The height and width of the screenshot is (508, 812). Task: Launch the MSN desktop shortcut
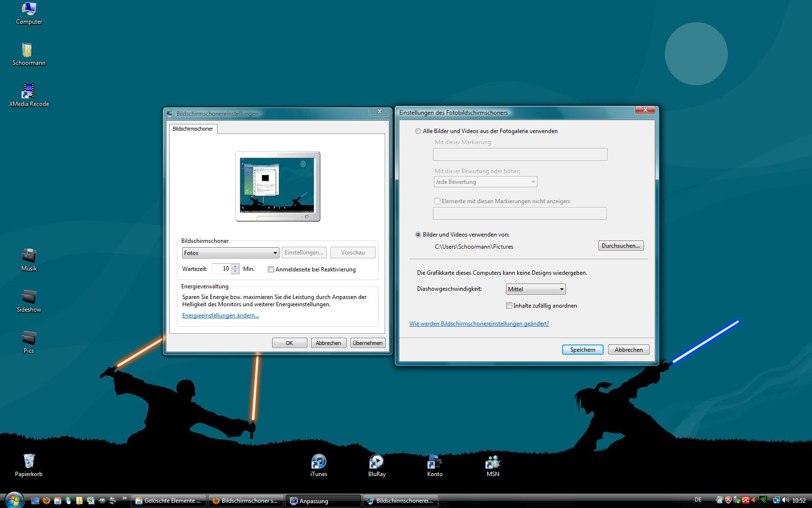(x=493, y=465)
